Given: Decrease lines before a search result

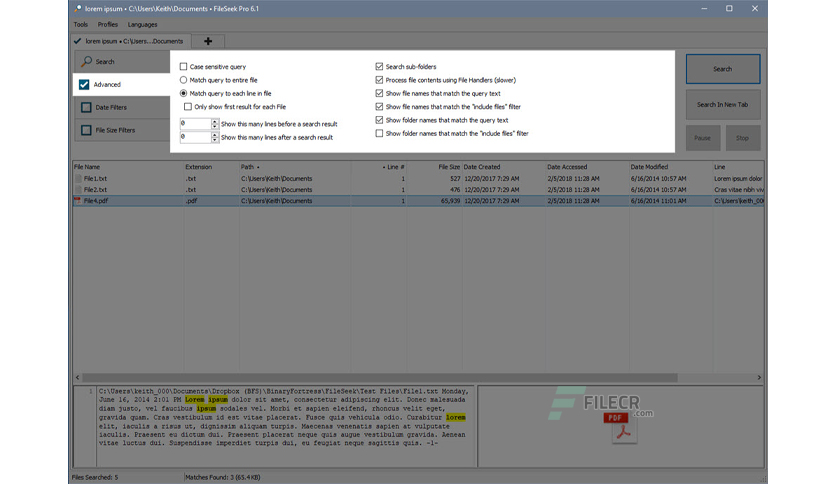Looking at the screenshot, I should coord(214,126).
